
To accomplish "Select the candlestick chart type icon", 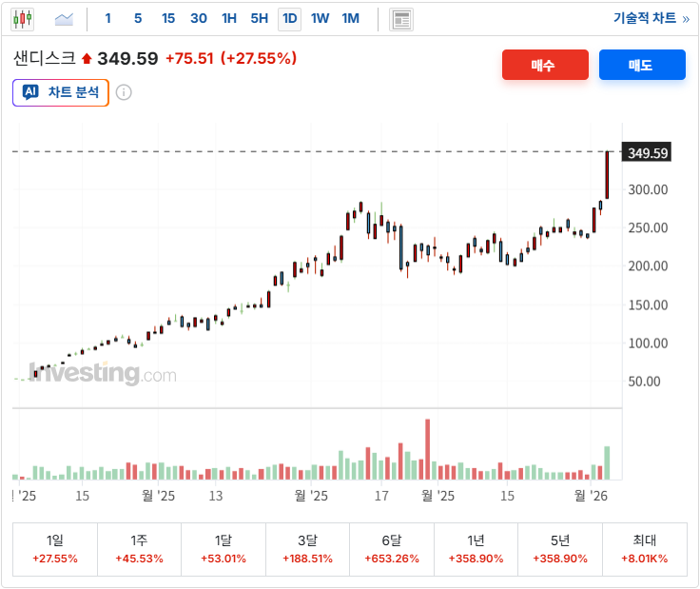I will click(x=22, y=19).
